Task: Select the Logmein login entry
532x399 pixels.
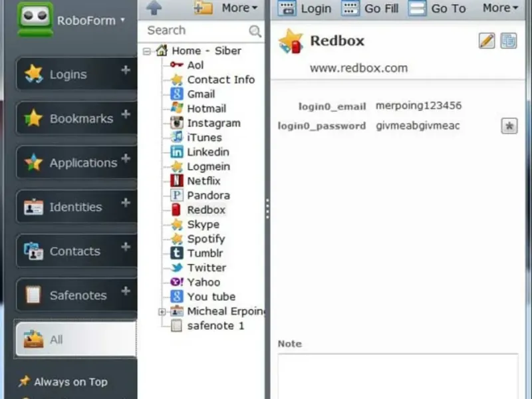Action: [200, 167]
